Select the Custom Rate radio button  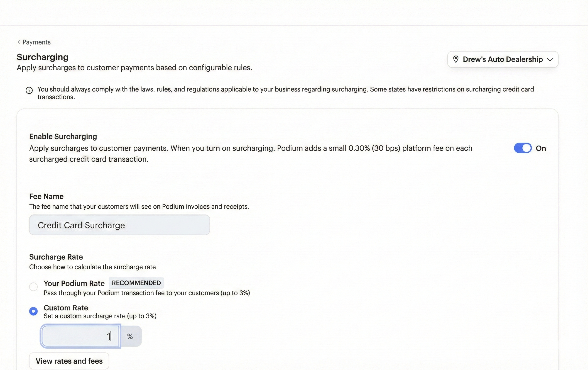pos(33,311)
